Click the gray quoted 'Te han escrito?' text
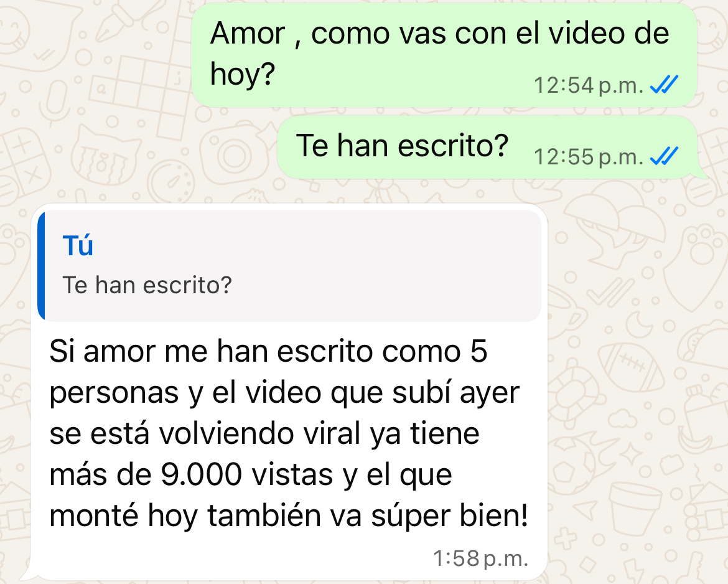Viewport: 728px width, 584px height. tap(147, 285)
